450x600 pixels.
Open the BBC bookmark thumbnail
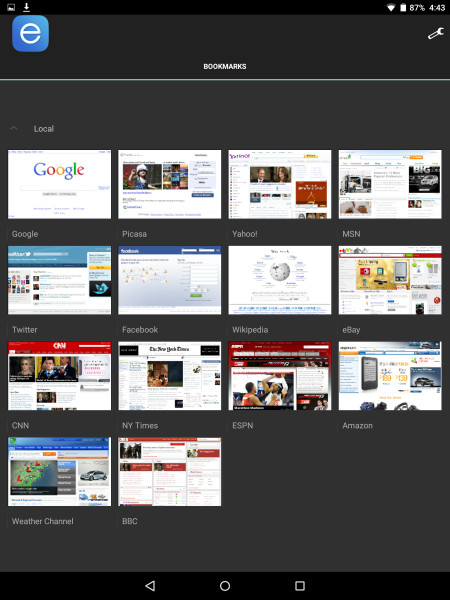[x=170, y=471]
